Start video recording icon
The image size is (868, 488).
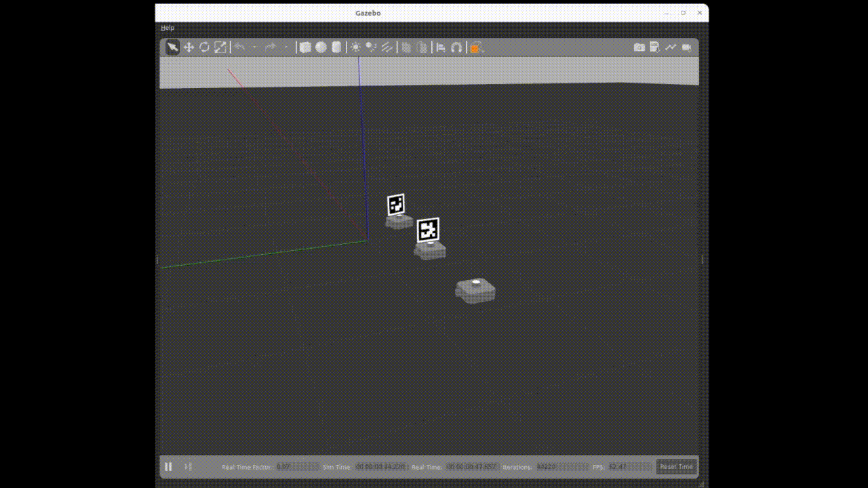coord(687,47)
